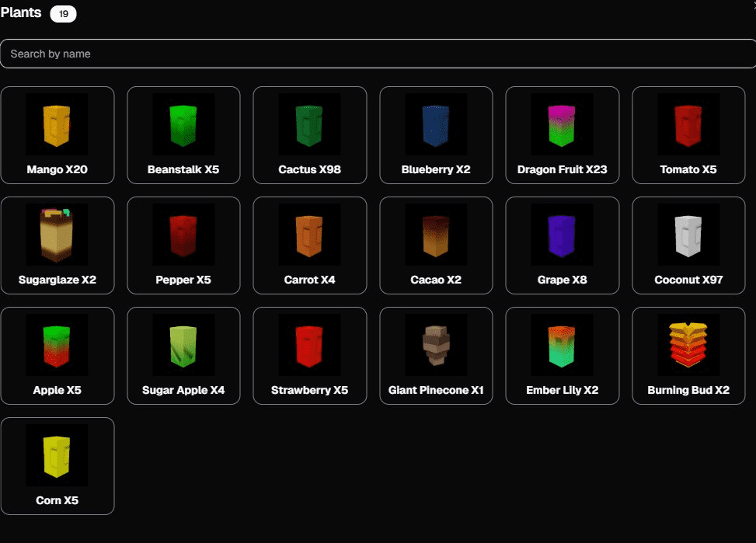
Task: Pick the Cacao X2 thumbnail
Action: pos(436,235)
